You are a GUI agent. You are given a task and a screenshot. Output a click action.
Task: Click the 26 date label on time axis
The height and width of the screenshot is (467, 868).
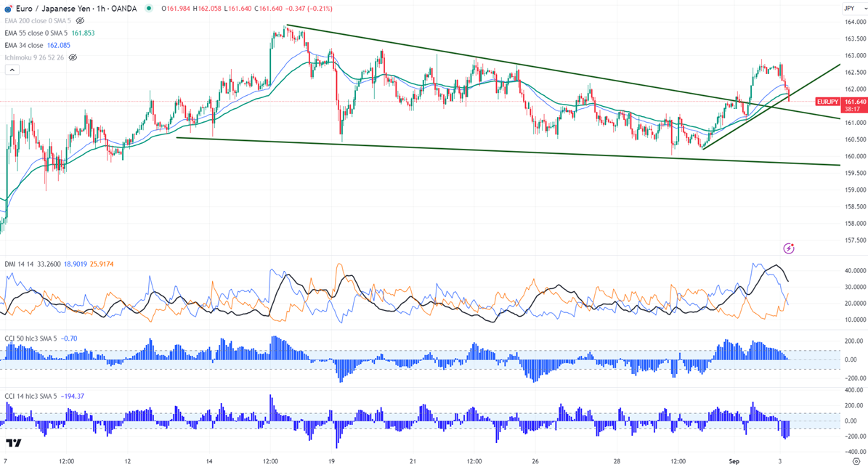click(x=535, y=461)
